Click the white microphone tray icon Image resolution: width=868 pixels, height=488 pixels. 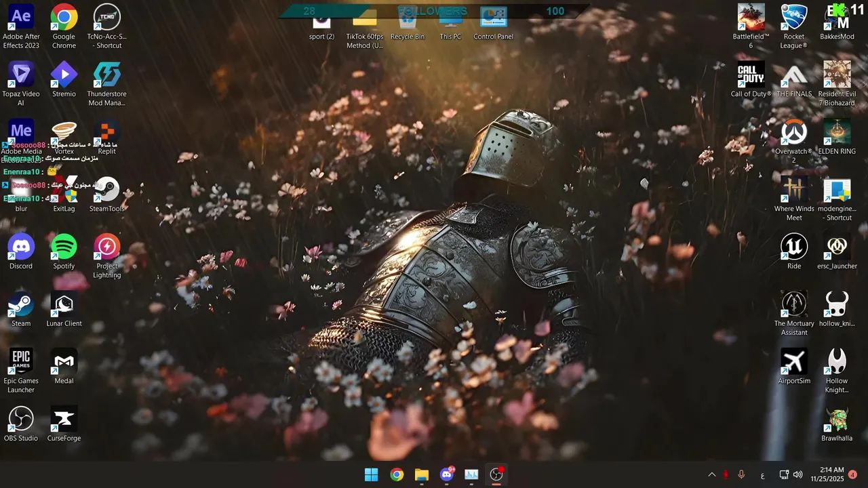(741, 475)
